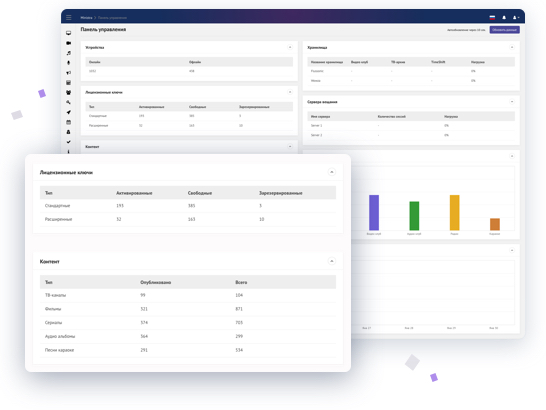Click Всего column header in enlarged Контент card

(x=241, y=283)
